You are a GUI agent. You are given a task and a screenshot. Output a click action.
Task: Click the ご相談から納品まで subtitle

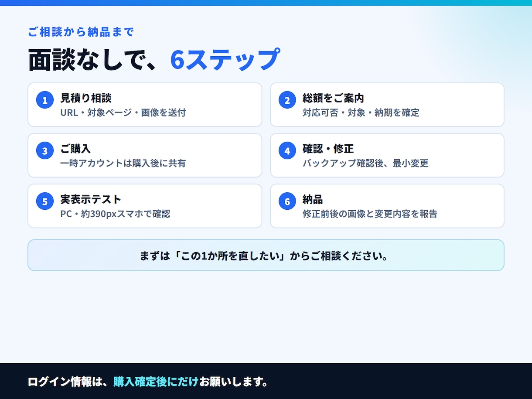tap(81, 32)
